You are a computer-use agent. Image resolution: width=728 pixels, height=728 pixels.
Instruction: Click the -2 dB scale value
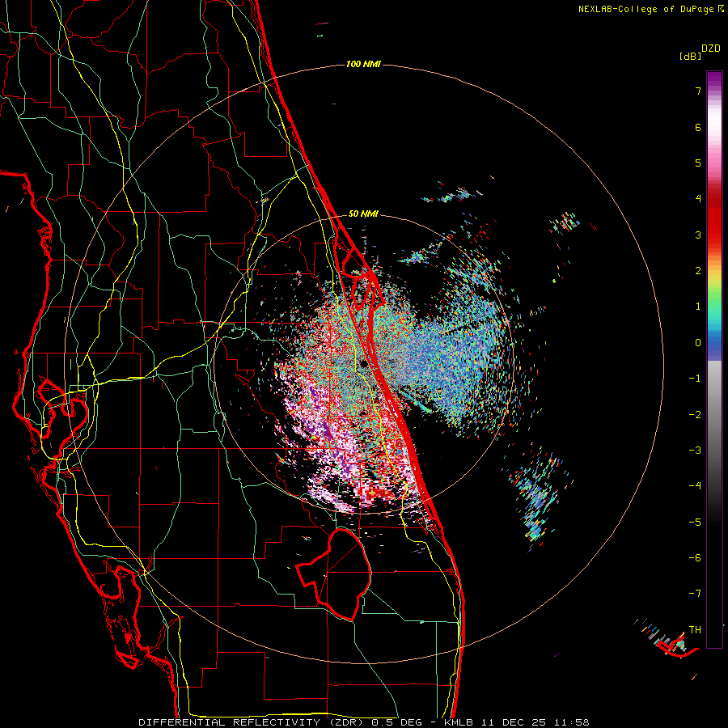click(x=695, y=414)
